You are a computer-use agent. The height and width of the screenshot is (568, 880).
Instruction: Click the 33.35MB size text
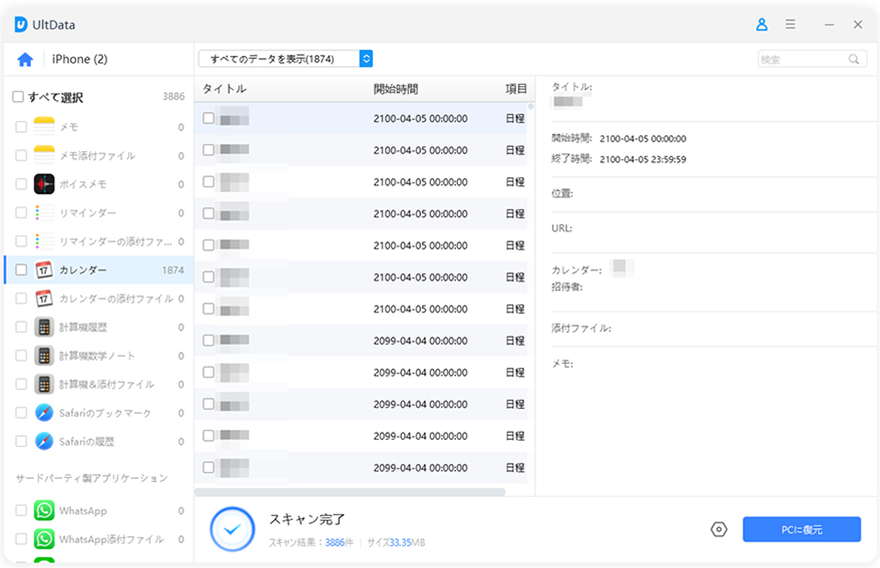click(407, 543)
